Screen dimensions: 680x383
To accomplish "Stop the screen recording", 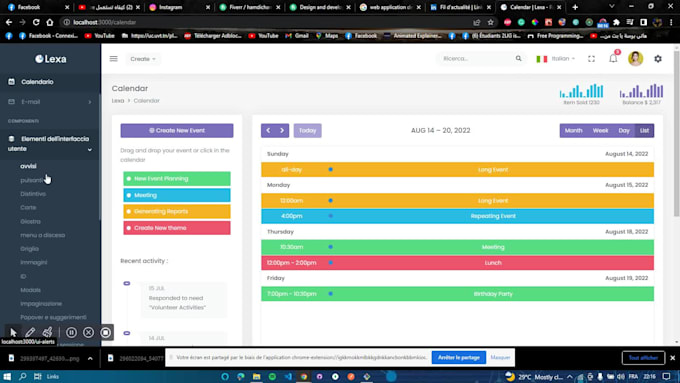I will [105, 333].
